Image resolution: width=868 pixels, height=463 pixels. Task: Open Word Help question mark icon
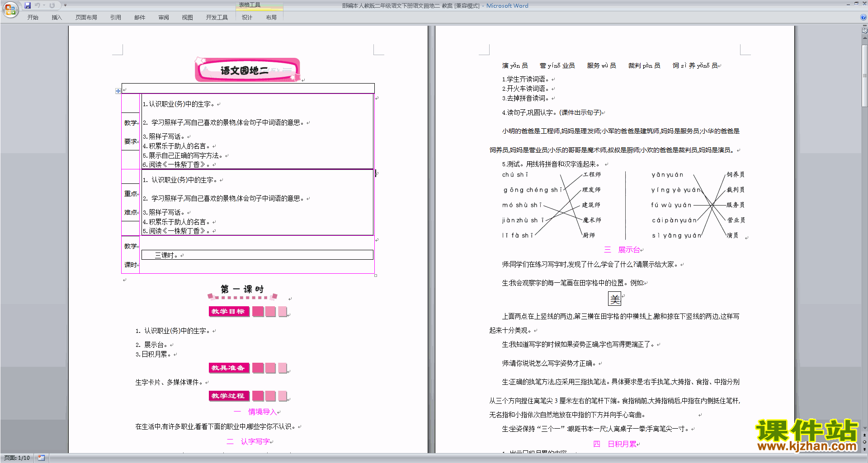tap(863, 17)
